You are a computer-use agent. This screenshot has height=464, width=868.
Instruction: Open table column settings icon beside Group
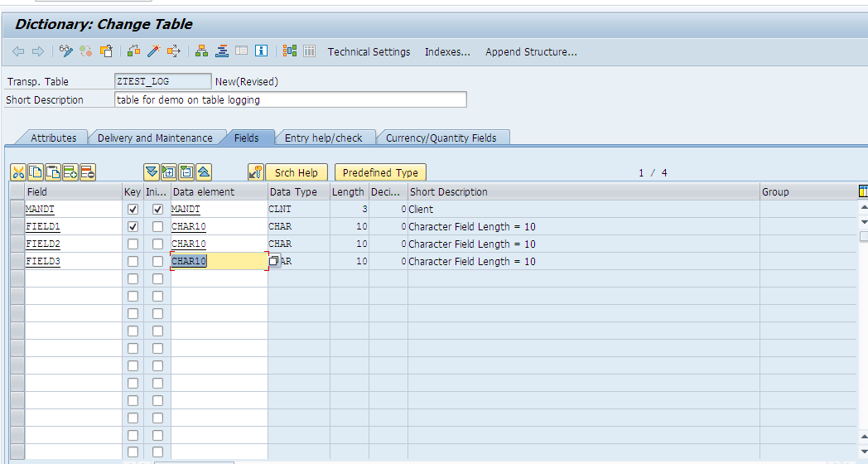point(863,191)
